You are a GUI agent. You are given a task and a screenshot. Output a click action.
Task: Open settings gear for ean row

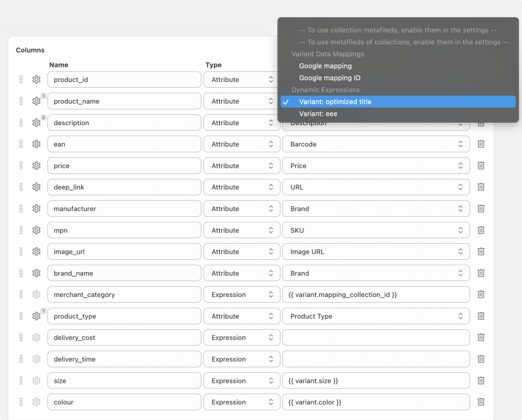tap(36, 144)
